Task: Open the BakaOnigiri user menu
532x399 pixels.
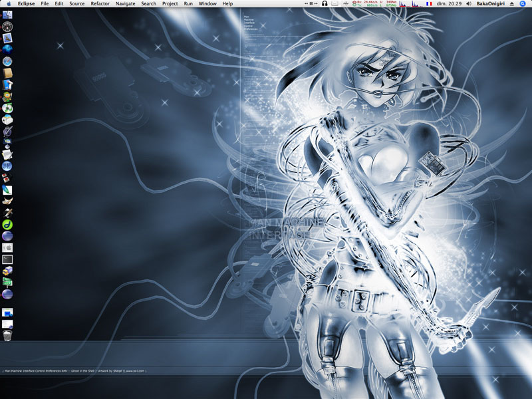Action: pyautogui.click(x=491, y=4)
